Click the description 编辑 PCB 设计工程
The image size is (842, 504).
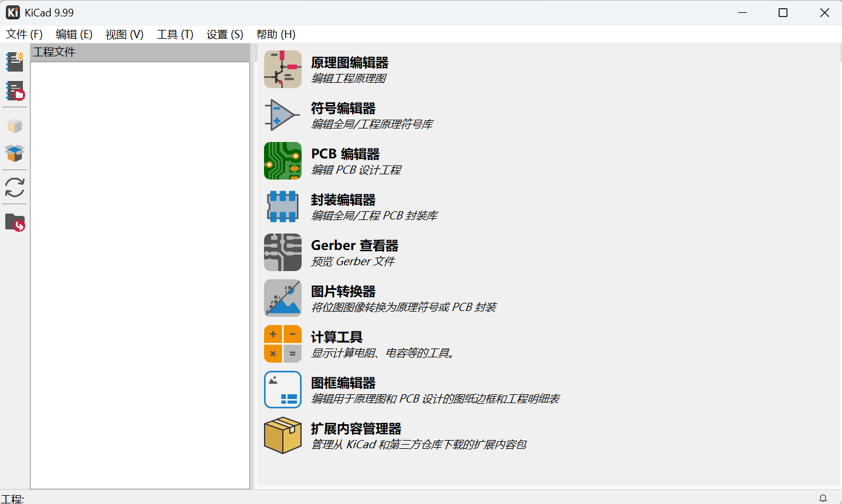click(356, 170)
